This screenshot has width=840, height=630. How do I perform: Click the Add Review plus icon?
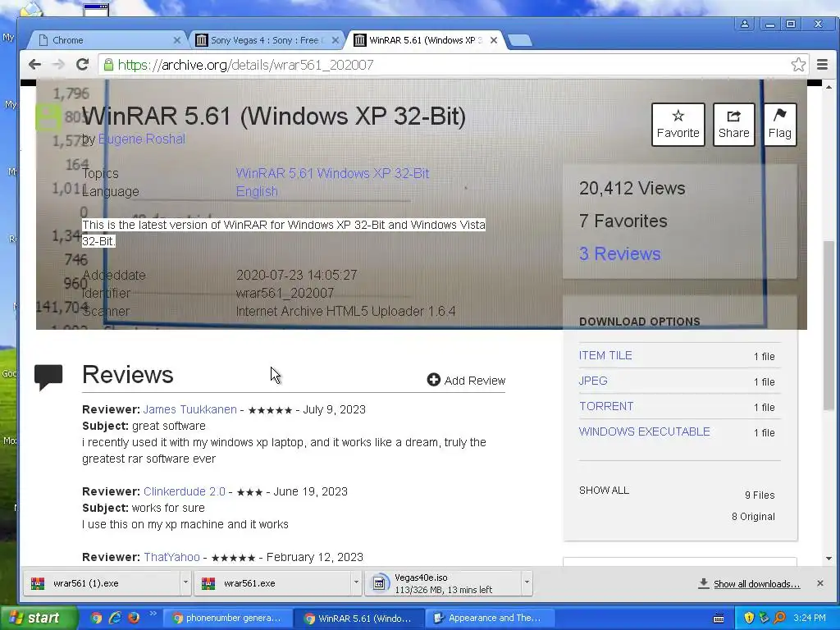pyautogui.click(x=433, y=380)
